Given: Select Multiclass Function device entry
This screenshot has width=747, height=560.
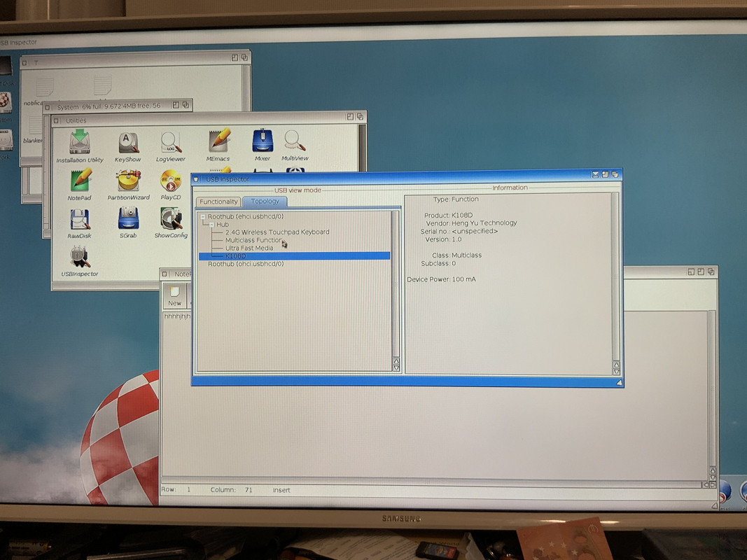Looking at the screenshot, I should (253, 240).
